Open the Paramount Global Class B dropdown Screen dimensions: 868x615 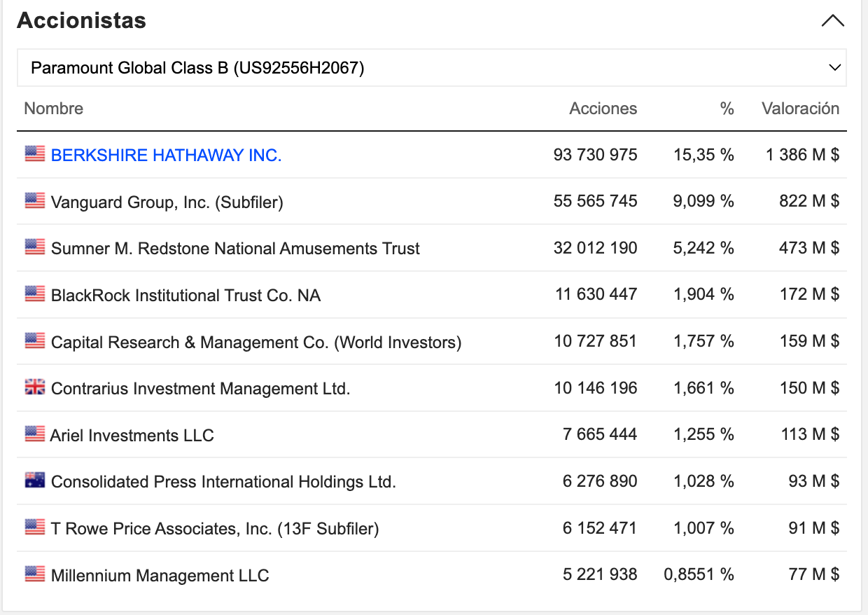click(x=432, y=68)
